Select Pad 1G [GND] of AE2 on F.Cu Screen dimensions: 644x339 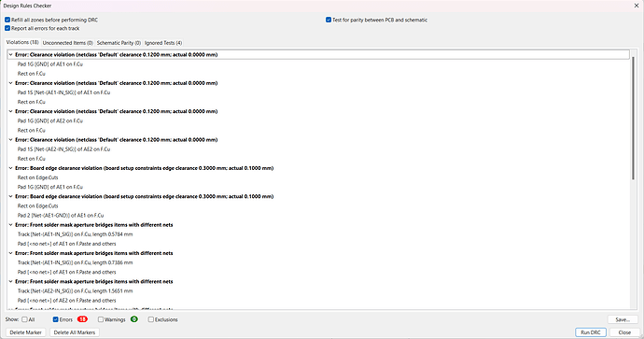tap(50, 120)
